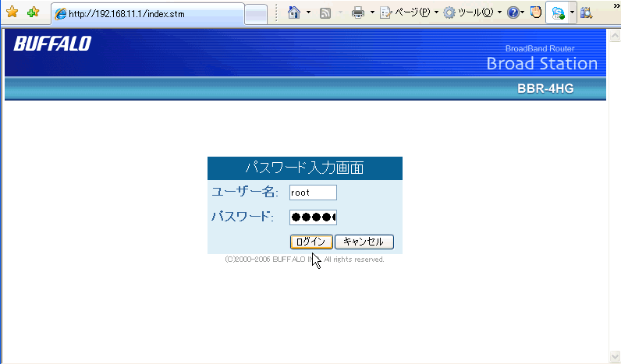The width and height of the screenshot is (621, 364).
Task: Click the Research books icon
Action: pyautogui.click(x=587, y=13)
